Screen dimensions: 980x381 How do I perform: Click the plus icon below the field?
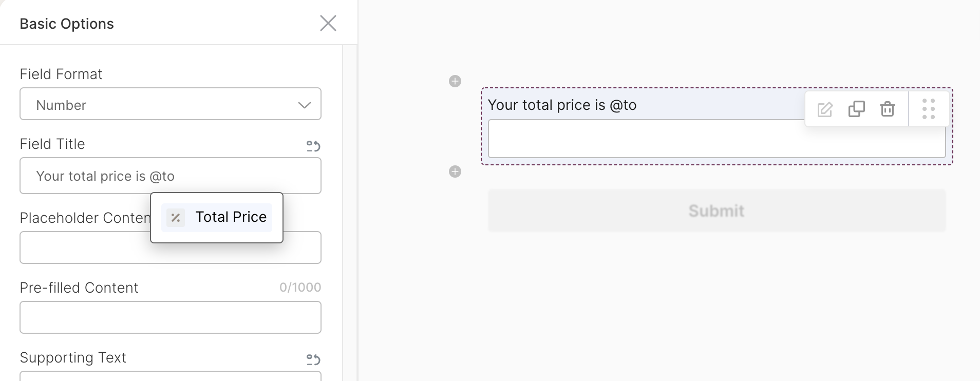[x=455, y=172]
